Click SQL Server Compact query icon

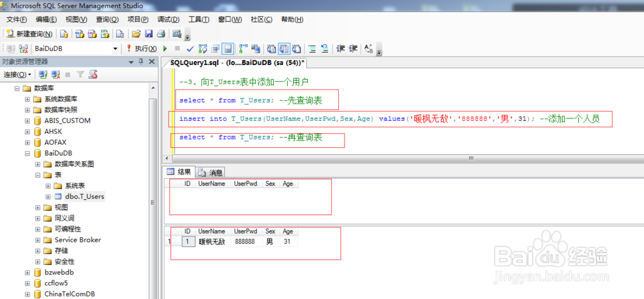[x=120, y=34]
